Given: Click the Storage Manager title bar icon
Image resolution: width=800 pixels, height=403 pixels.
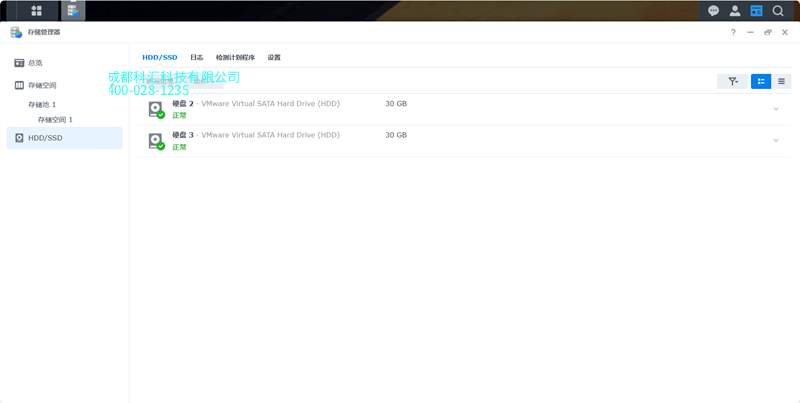Looking at the screenshot, I should [x=16, y=32].
